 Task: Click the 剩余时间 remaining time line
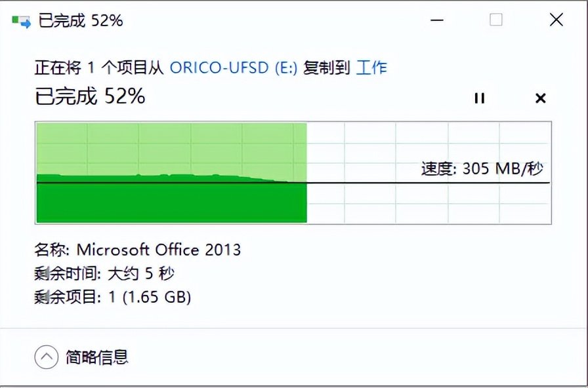(x=104, y=273)
